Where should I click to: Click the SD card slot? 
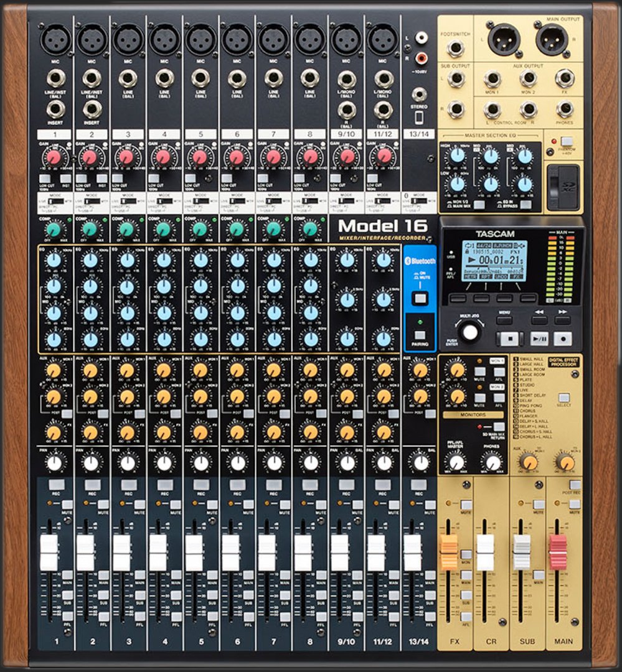point(563,187)
